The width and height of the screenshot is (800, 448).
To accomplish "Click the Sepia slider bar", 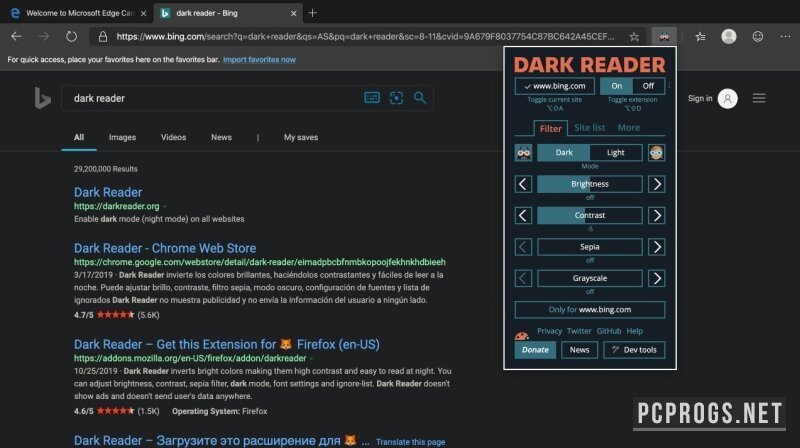I will click(x=590, y=247).
